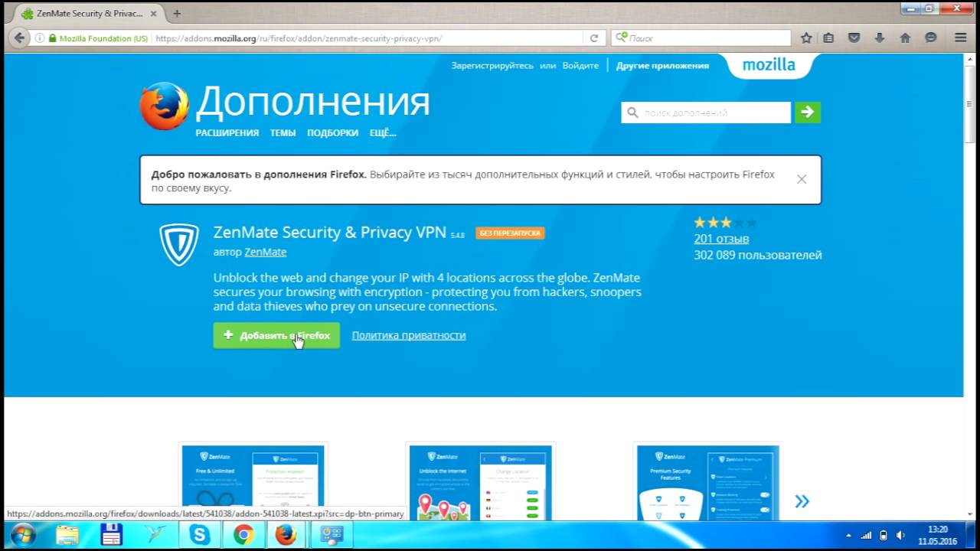Dismiss the welcome banner with X
This screenshot has width=980, height=551.
(x=802, y=179)
